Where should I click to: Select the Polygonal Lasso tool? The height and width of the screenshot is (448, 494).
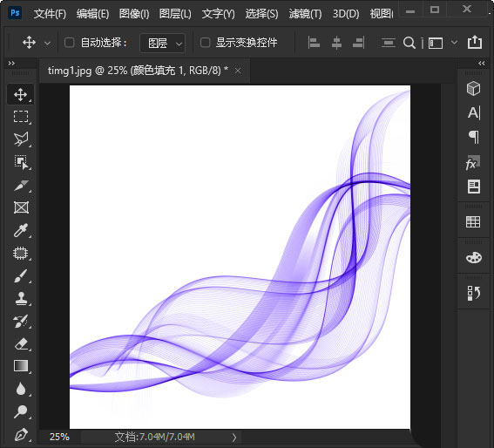point(21,139)
